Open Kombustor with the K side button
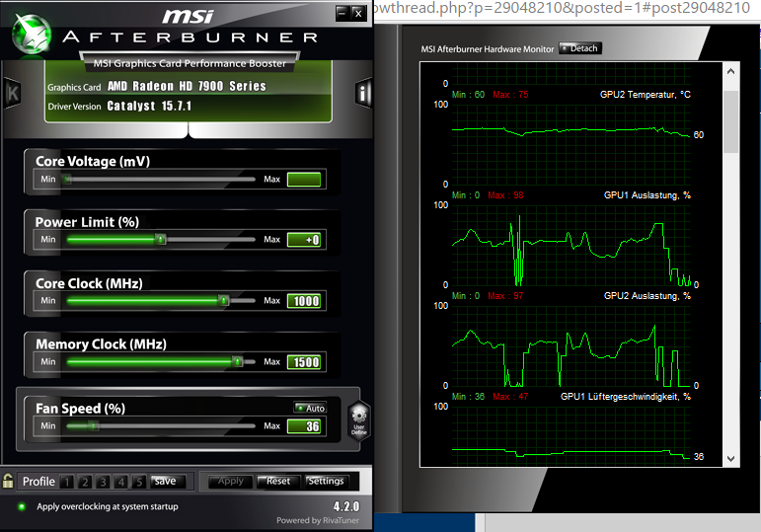 (13, 93)
